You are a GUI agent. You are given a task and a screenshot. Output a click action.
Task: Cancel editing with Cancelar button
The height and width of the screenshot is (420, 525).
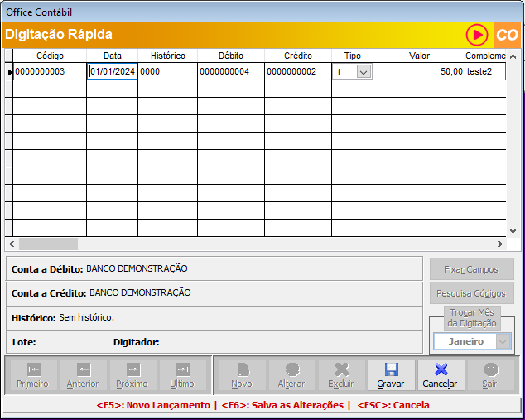(x=441, y=375)
